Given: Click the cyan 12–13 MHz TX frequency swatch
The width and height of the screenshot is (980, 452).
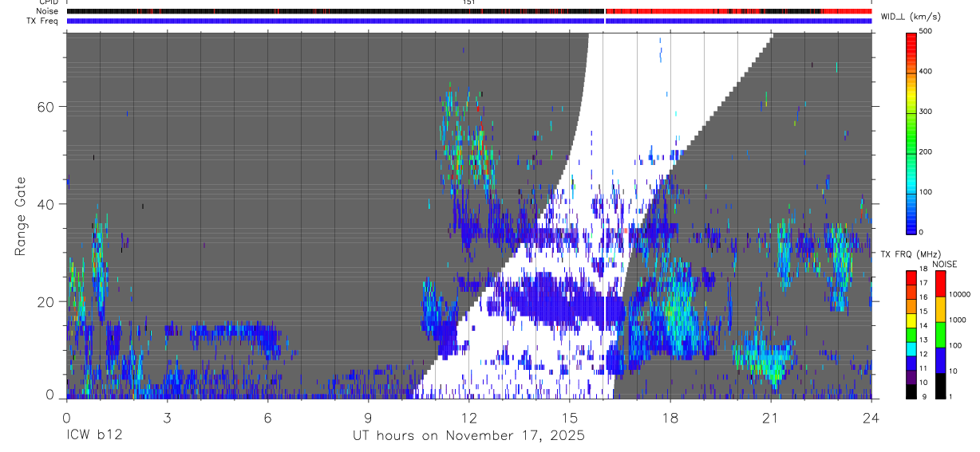Looking at the screenshot, I should tap(911, 349).
